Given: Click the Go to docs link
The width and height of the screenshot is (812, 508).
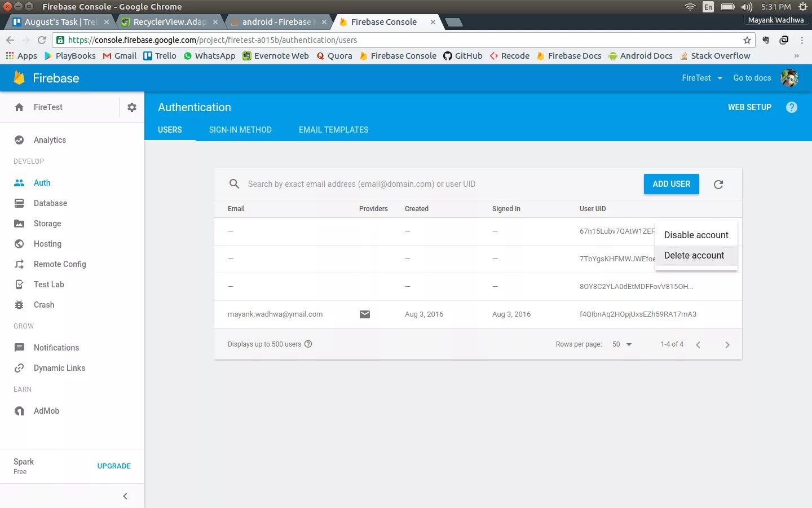Looking at the screenshot, I should 752,78.
